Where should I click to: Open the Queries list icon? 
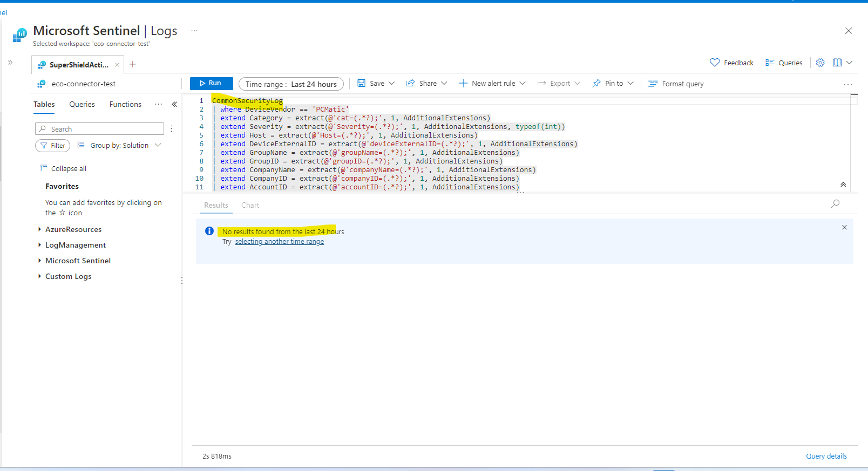(x=770, y=63)
